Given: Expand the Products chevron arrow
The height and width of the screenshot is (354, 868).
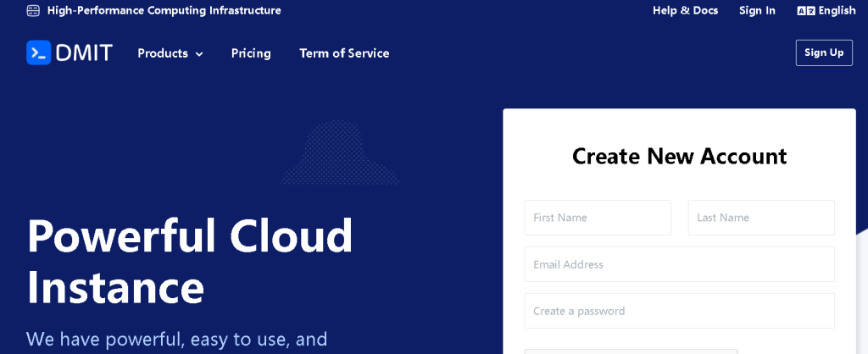Looking at the screenshot, I should tap(199, 54).
